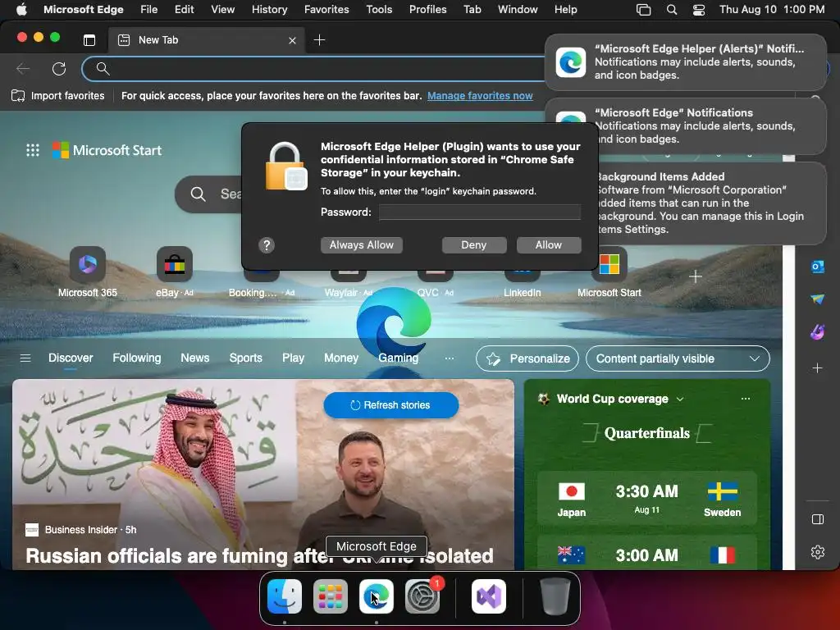Open Manage favorites now link
Screen dimensions: 840x630
480,96
